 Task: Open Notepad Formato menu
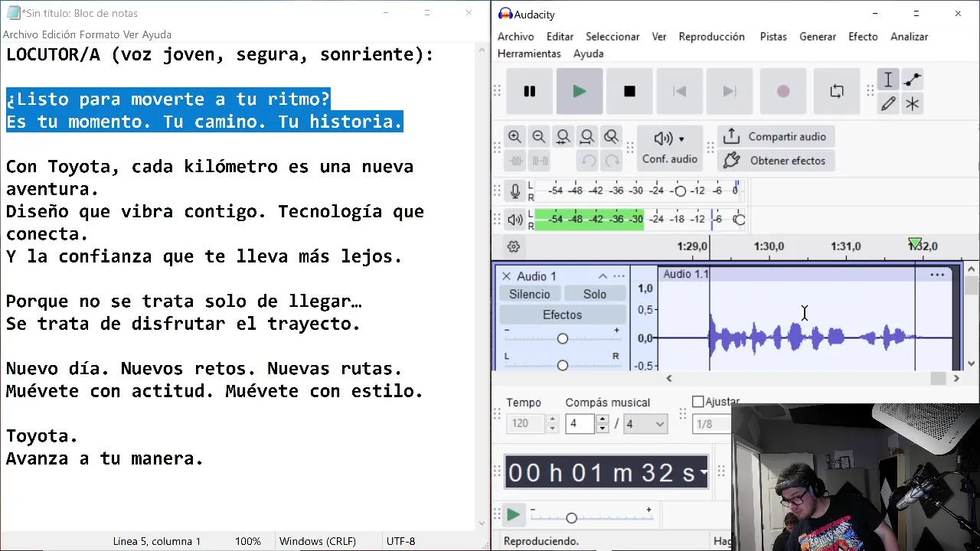[100, 34]
